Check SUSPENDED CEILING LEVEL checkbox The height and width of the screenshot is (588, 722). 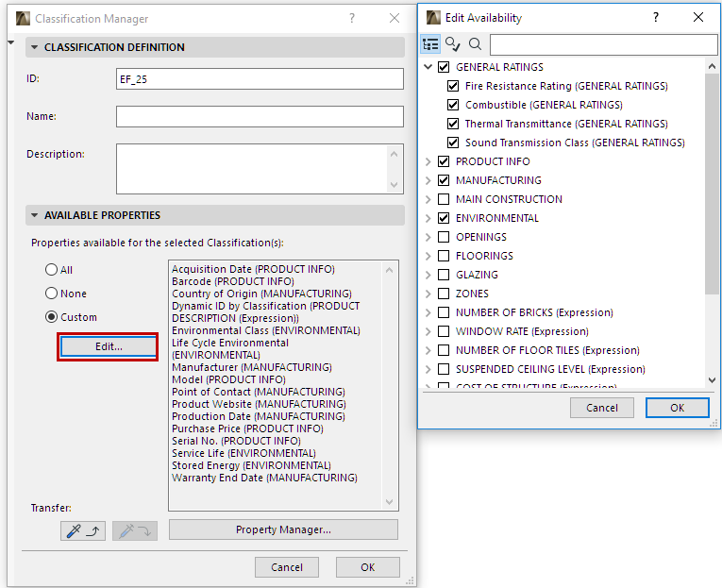tap(444, 369)
